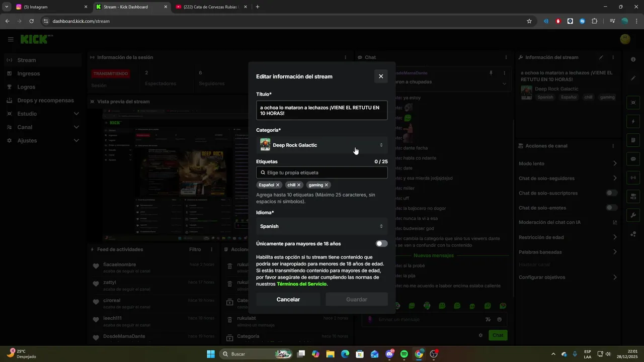Open the Windows Start menu
The image size is (644, 362).
coord(210,354)
